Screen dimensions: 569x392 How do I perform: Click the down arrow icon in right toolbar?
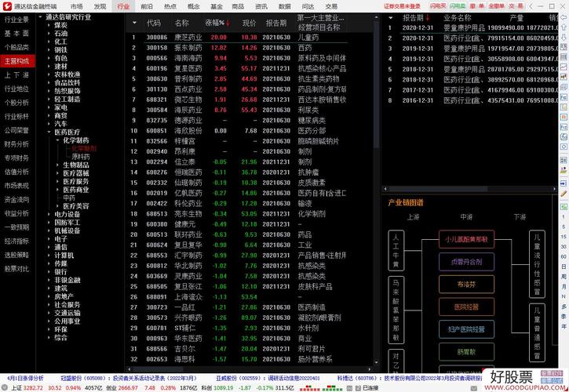click(x=564, y=37)
